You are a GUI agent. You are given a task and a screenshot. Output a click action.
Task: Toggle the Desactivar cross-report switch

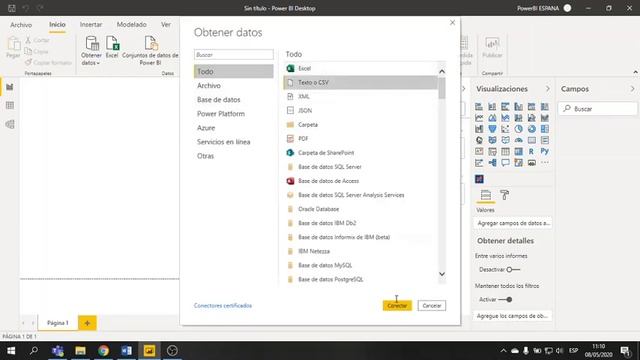coord(513,270)
